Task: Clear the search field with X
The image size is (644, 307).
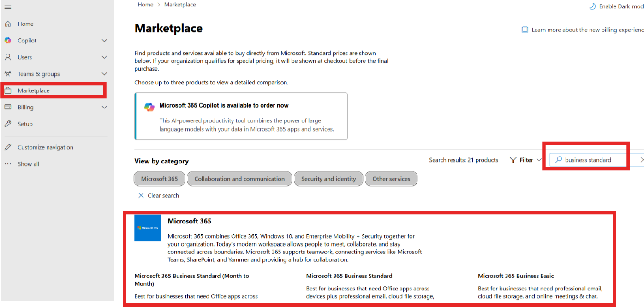Action: pyautogui.click(x=642, y=160)
